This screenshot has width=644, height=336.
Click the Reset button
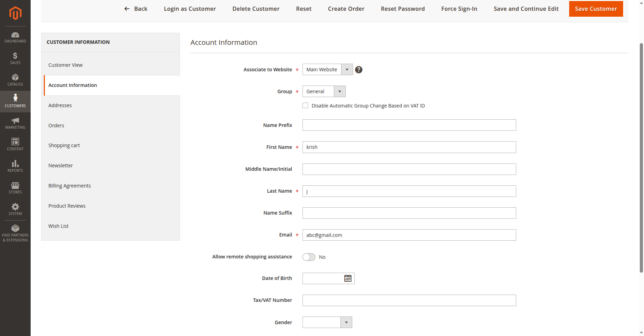coord(304,9)
